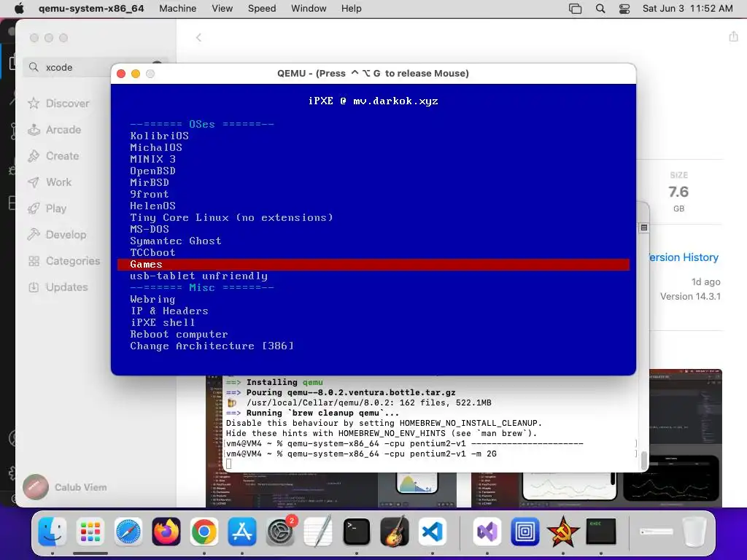This screenshot has width=747, height=560.
Task: Click the Terminal split pane icon
Action: [x=643, y=227]
